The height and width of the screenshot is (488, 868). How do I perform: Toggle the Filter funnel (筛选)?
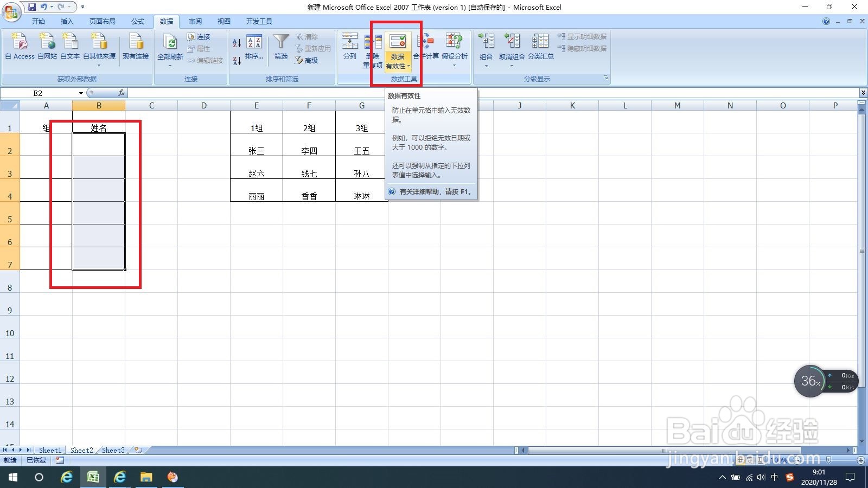[x=281, y=47]
